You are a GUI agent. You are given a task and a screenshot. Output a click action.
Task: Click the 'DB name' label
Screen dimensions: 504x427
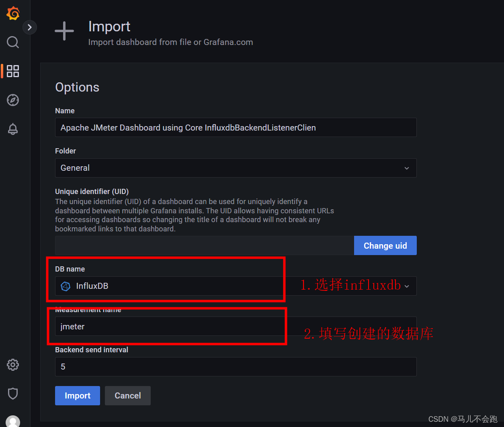tap(70, 269)
